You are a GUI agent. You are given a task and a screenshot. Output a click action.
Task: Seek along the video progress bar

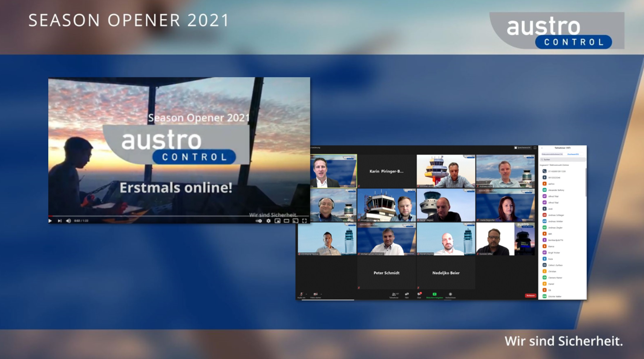(179, 216)
